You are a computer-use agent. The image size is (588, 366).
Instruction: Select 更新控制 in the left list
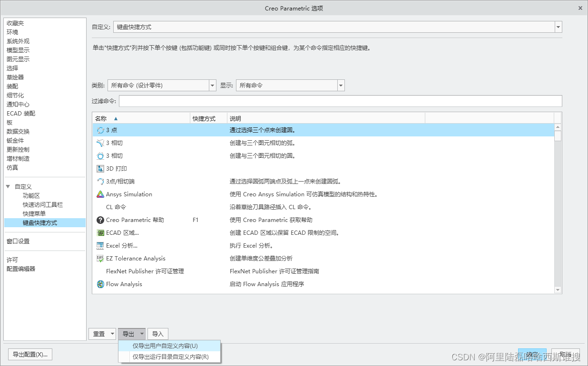coord(18,150)
